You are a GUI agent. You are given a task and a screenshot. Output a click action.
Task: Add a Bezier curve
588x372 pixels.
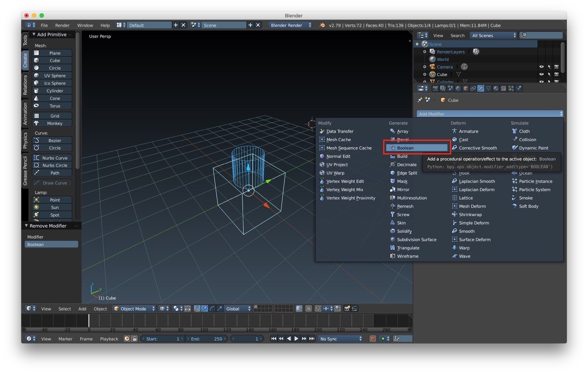(x=52, y=141)
